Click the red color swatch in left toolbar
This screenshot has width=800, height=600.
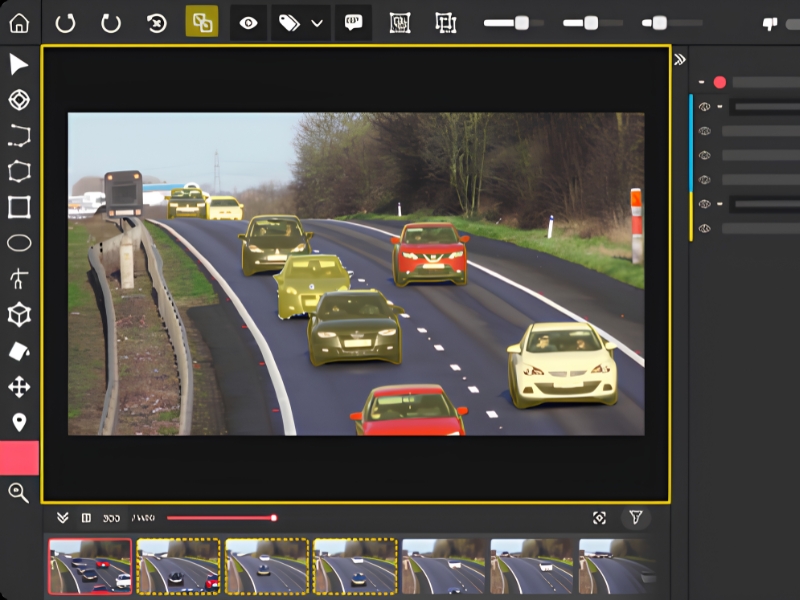[x=19, y=458]
